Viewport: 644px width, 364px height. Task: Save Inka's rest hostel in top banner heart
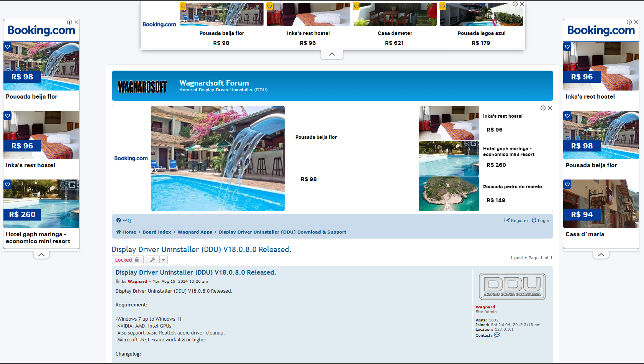coord(270,7)
